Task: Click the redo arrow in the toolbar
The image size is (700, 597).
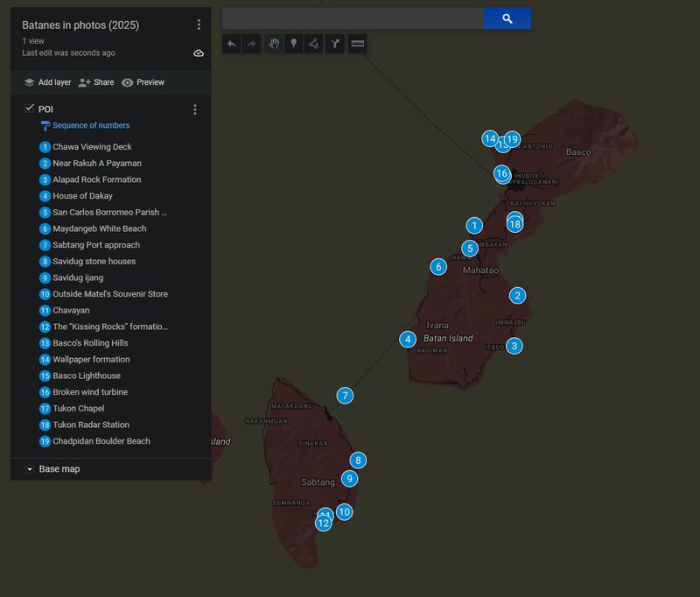Action: [x=252, y=44]
